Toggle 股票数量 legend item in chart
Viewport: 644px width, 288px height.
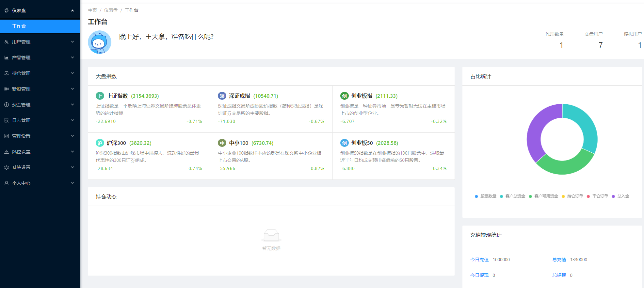click(485, 196)
